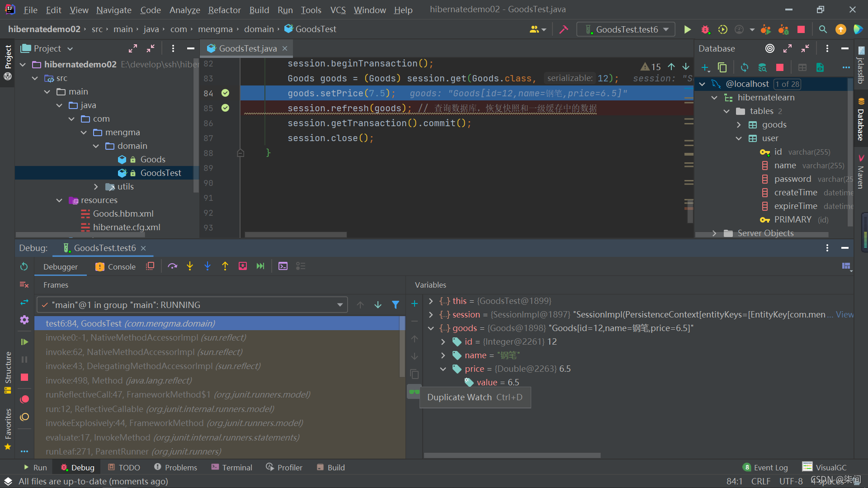
Task: Open debugger settings gear icon
Action: coord(24,320)
